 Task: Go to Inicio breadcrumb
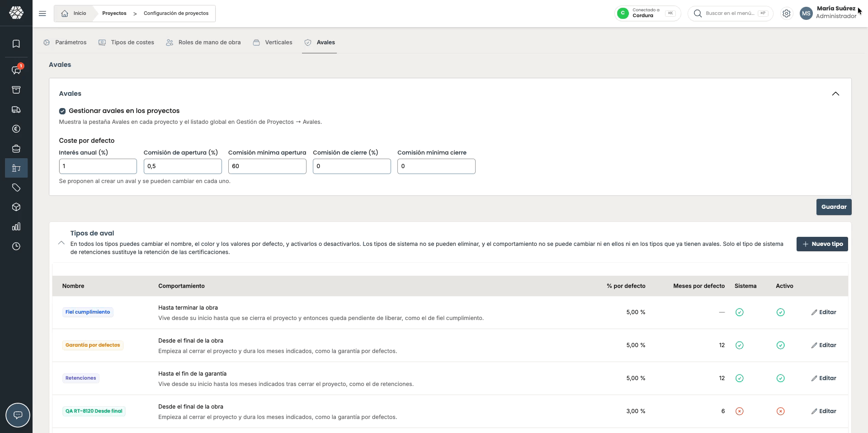pos(74,14)
